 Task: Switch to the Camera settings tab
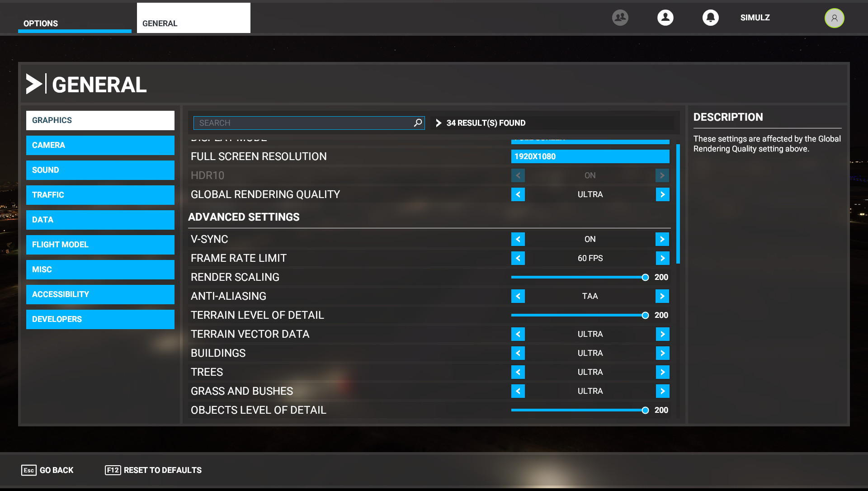[x=100, y=145]
